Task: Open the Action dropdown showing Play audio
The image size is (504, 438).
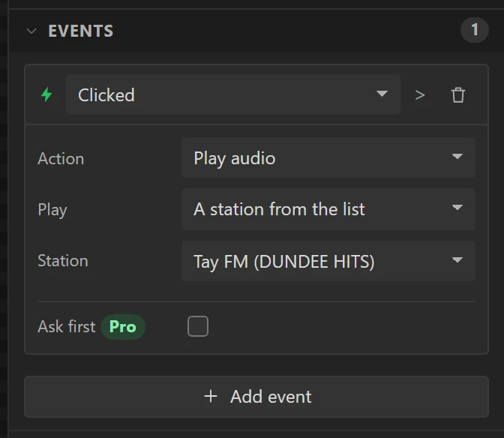Action: click(x=328, y=157)
